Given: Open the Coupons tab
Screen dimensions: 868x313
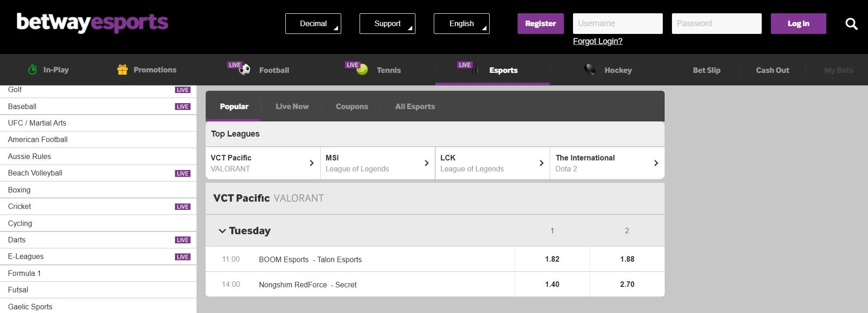Looking at the screenshot, I should point(351,106).
